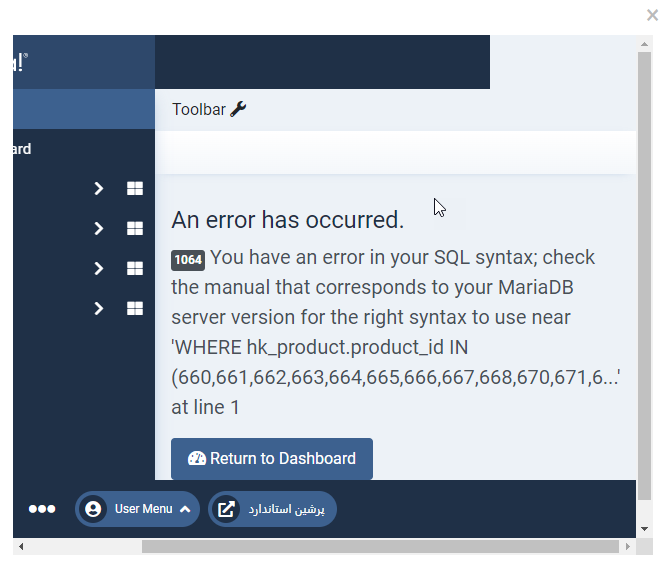The width and height of the screenshot is (668, 576).
Task: Click the vertical scrollbar down arrow
Action: click(645, 528)
